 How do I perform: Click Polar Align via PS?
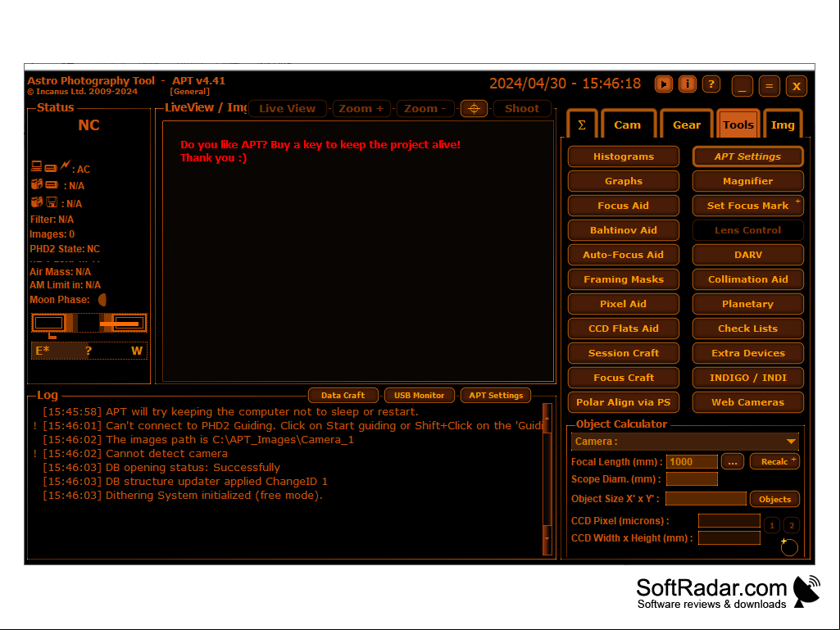tap(624, 402)
